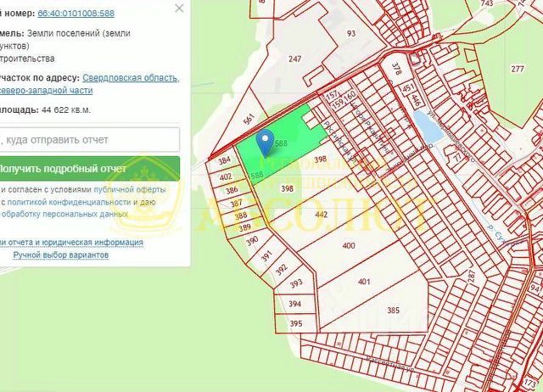The width and height of the screenshot is (543, 392).
Task: Select parcel 451 on map
Action: click(x=407, y=88)
